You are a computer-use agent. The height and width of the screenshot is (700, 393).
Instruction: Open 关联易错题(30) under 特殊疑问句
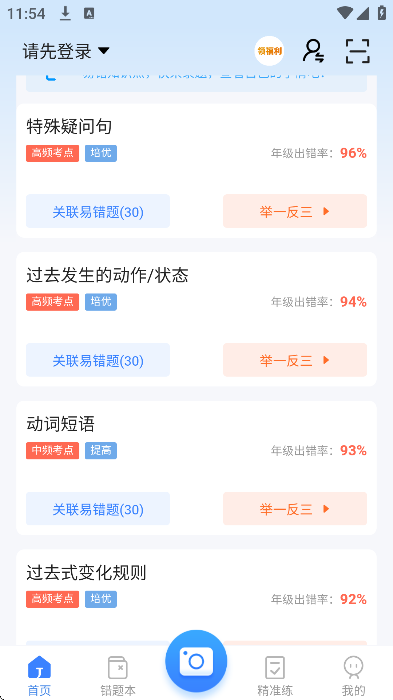click(98, 211)
